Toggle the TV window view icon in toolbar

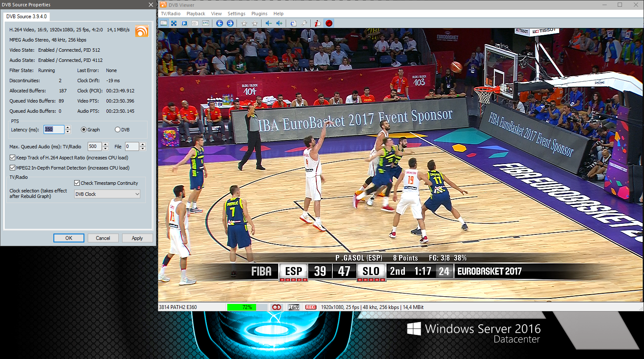point(163,23)
